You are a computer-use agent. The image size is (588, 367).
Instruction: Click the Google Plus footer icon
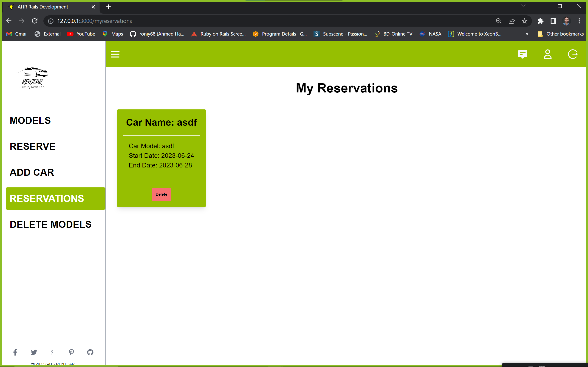[x=52, y=352]
